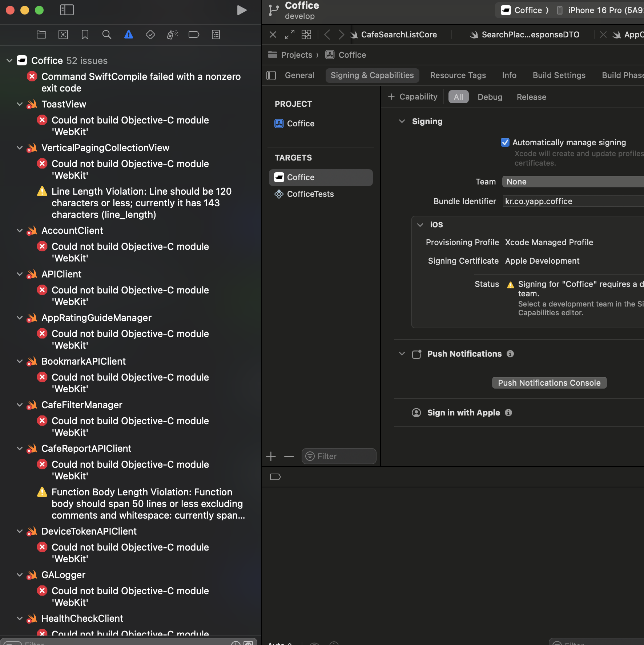Open Push Notifications Console
Image resolution: width=644 pixels, height=645 pixels.
coord(549,383)
